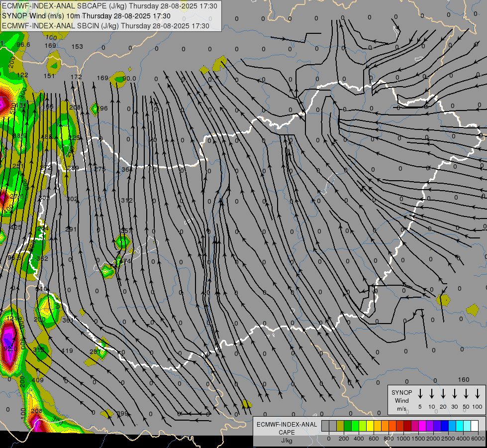
Task: Click the map value '419'
Action: pyautogui.click(x=67, y=351)
